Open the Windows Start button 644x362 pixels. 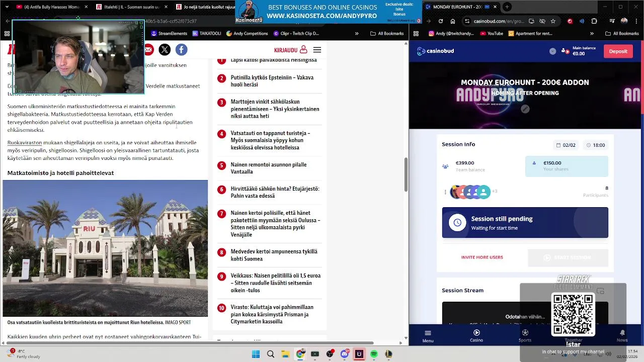click(256, 354)
